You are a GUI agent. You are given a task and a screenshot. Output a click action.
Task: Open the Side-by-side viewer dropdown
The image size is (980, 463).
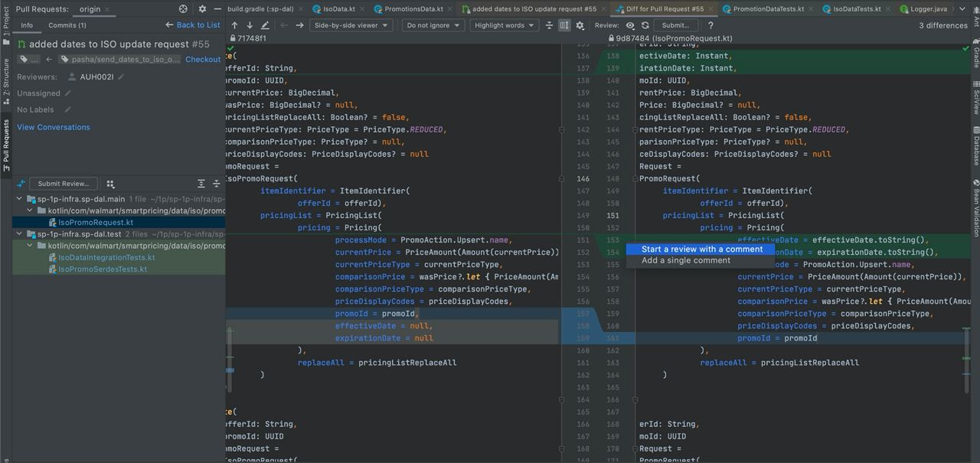point(351,25)
